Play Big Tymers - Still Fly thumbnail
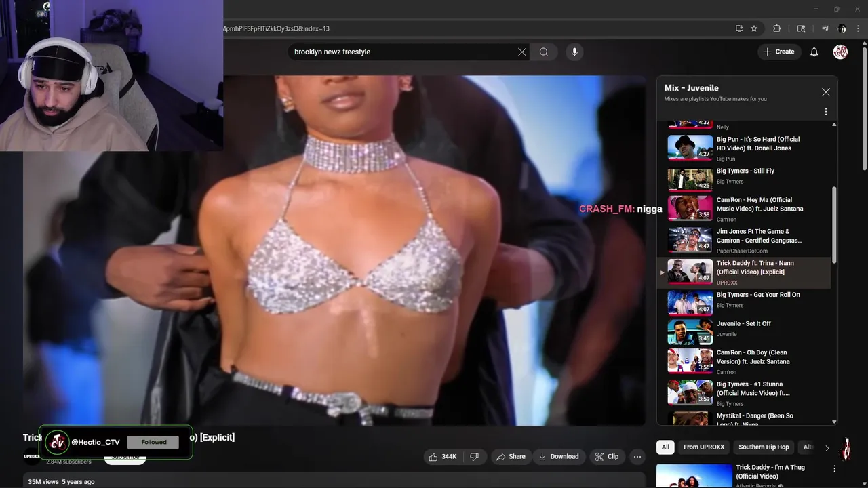This screenshot has width=868, height=488. pos(690,179)
